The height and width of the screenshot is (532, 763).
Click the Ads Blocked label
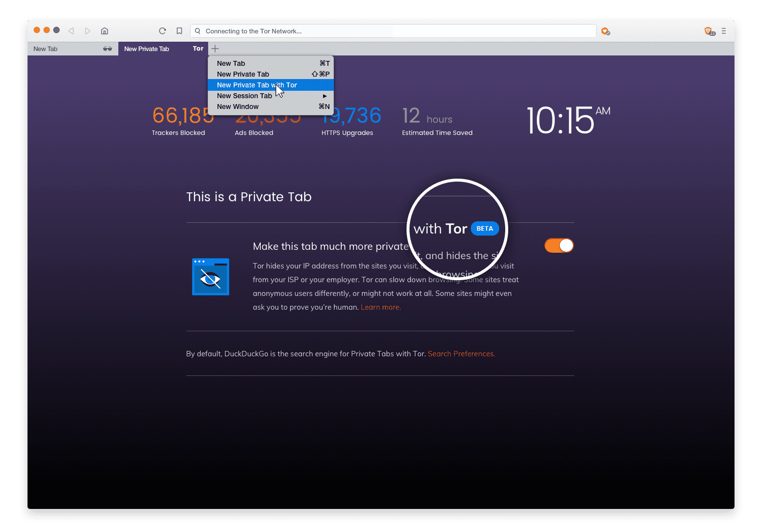(x=254, y=133)
